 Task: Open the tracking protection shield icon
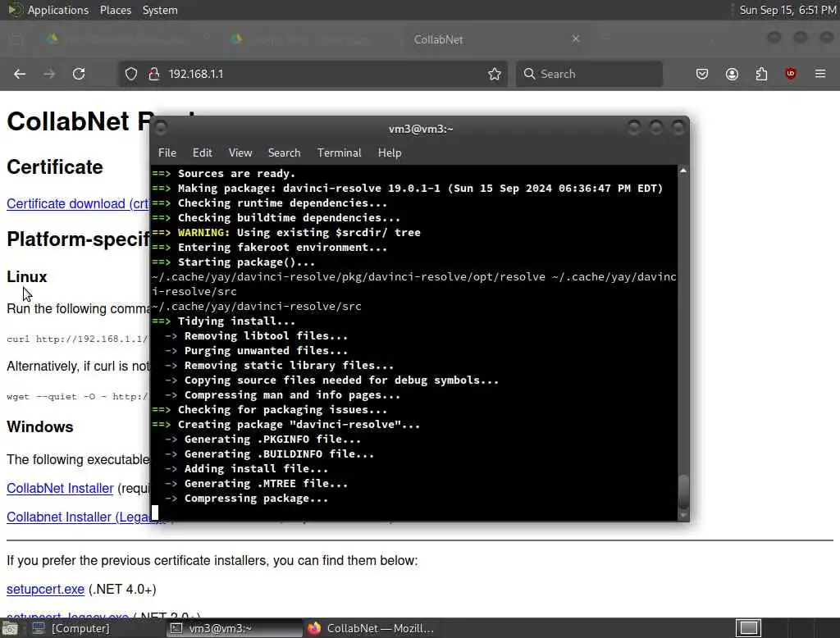[131, 74]
